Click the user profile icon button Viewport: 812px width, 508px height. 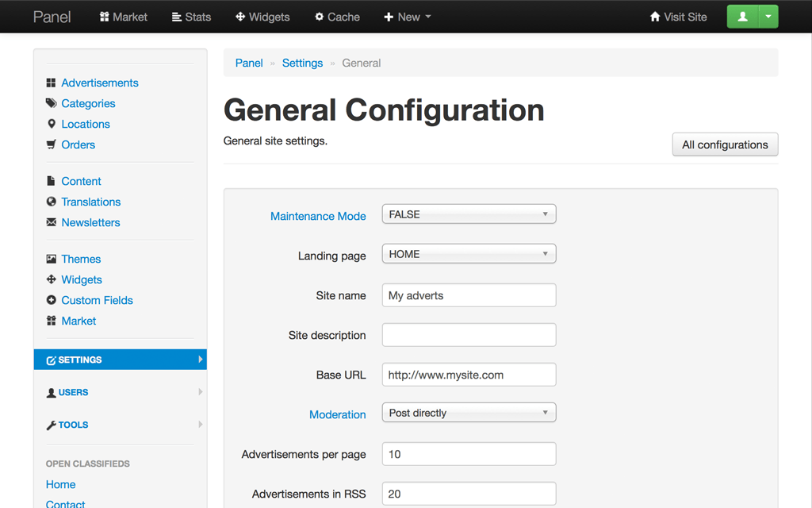(742, 17)
